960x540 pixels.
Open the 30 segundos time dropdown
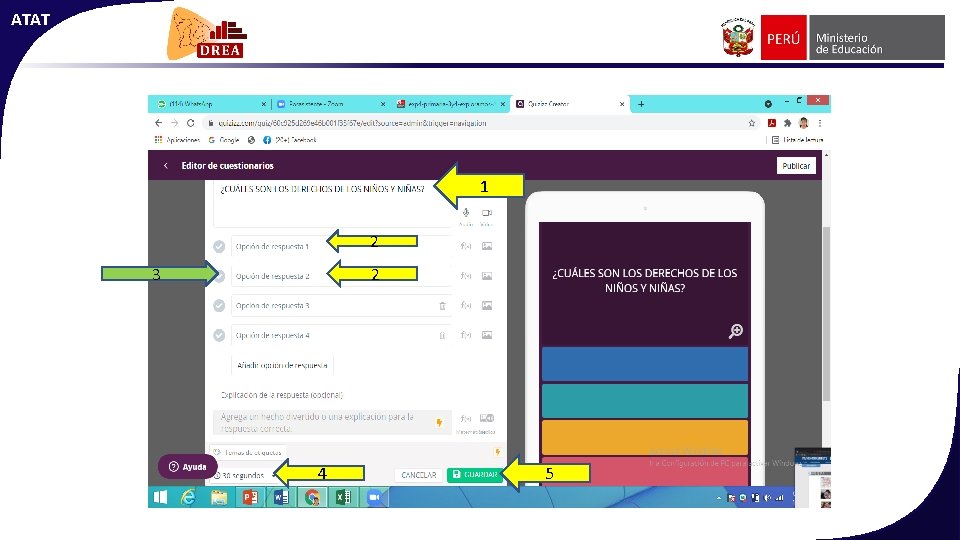[244, 475]
